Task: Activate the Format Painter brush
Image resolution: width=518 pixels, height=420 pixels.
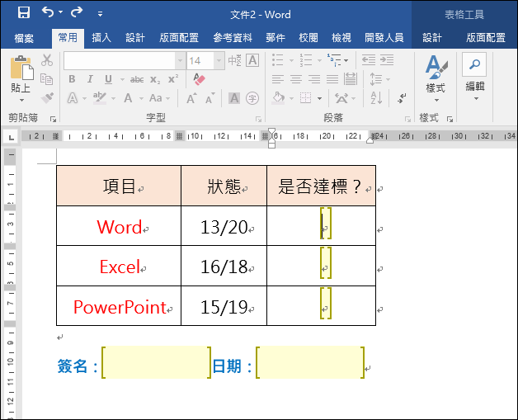Action: [47, 98]
